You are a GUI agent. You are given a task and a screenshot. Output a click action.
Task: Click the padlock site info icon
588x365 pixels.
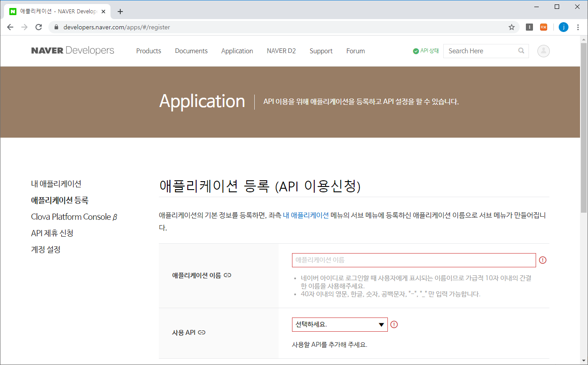(56, 27)
